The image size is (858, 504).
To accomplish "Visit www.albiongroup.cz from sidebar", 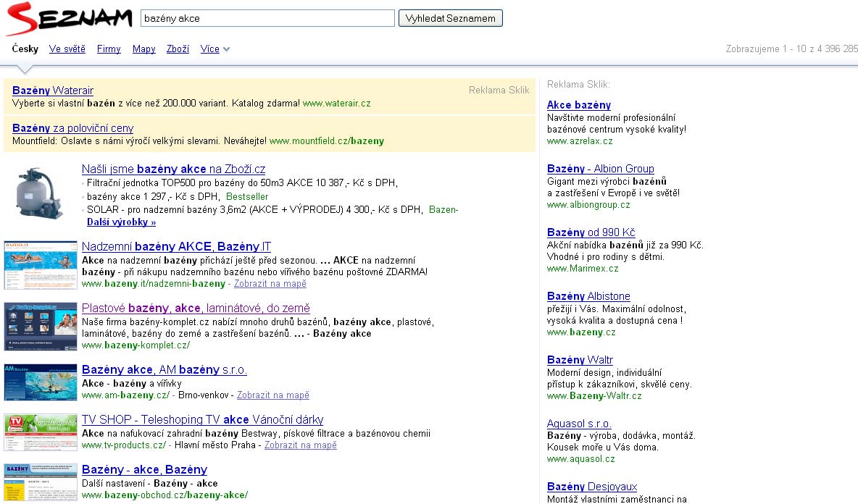I will 588,205.
